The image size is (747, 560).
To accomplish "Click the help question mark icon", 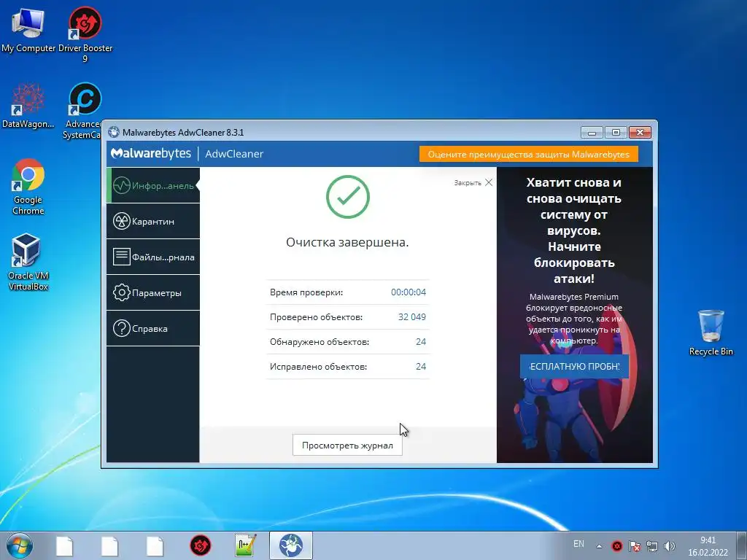I will (122, 328).
